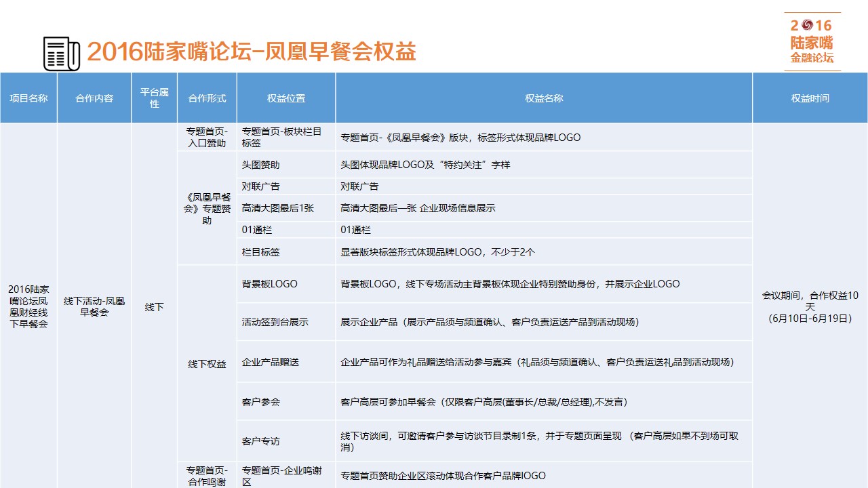Select the 合作形式 column header
868x488 pixels.
coord(207,98)
